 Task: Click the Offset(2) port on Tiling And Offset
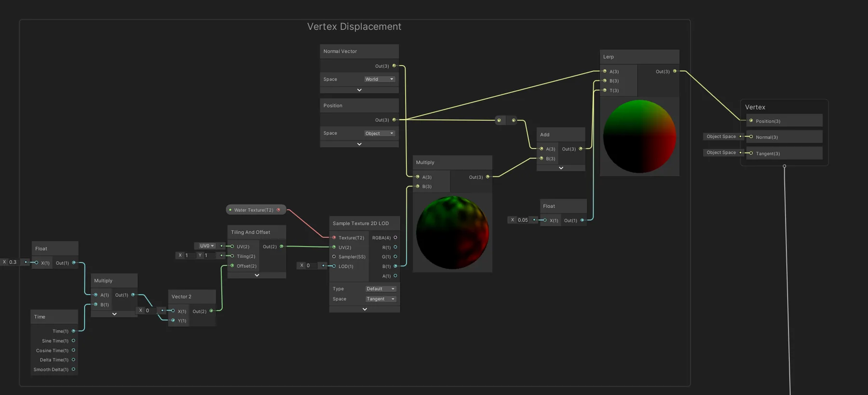tap(232, 266)
